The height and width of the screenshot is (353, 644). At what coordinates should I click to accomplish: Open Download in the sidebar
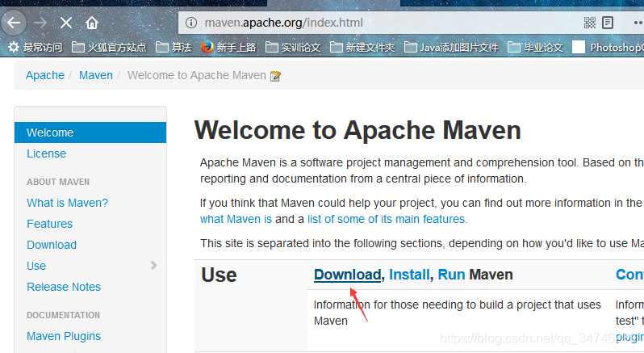52,245
